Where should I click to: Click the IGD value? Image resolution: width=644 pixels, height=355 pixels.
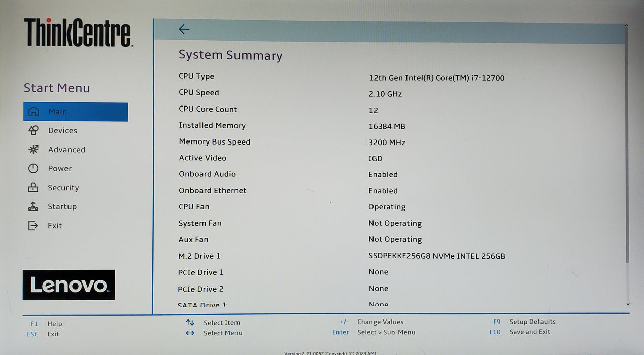tap(376, 159)
